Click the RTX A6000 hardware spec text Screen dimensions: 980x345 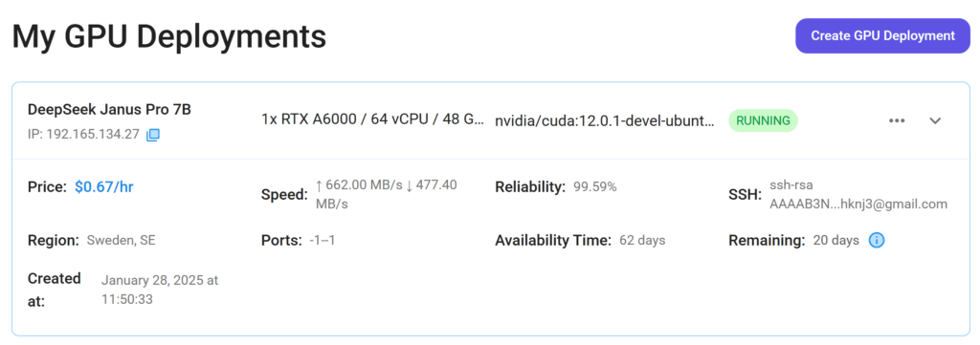pyautogui.click(x=372, y=119)
